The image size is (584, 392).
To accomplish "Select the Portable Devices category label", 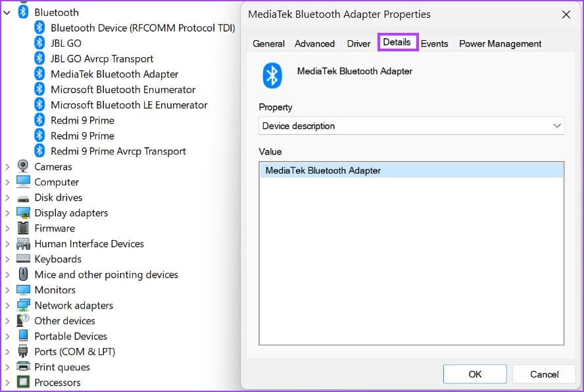I will tap(71, 336).
